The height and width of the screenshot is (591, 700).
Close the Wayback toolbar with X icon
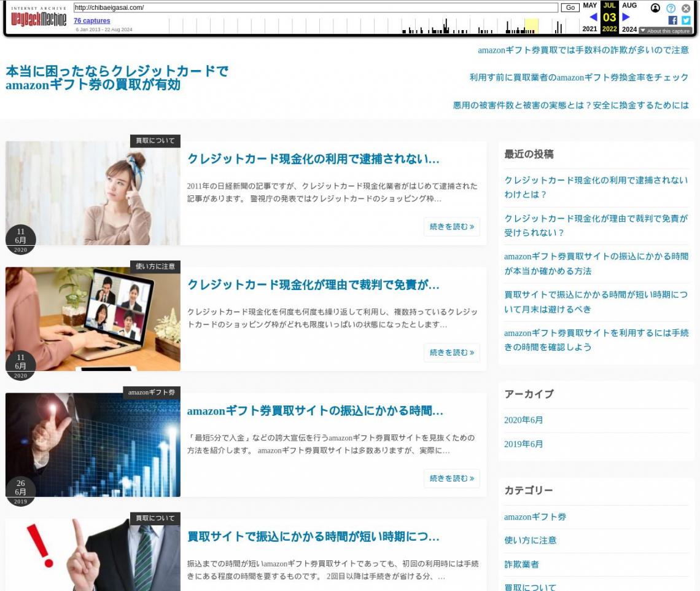pos(686,8)
